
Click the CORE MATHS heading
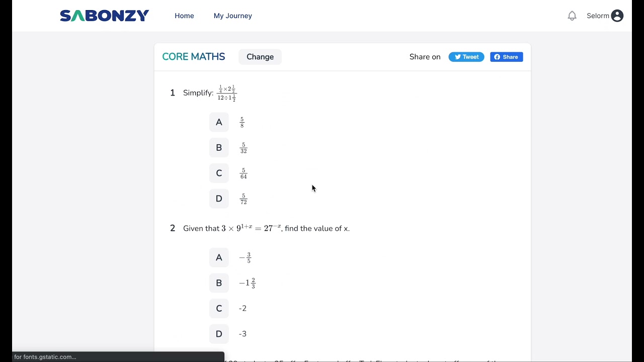tap(194, 57)
